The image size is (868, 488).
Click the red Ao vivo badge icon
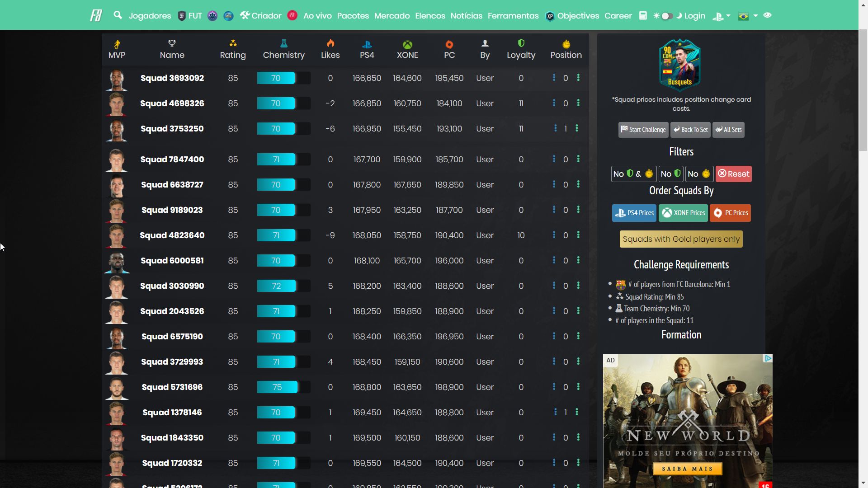[292, 15]
